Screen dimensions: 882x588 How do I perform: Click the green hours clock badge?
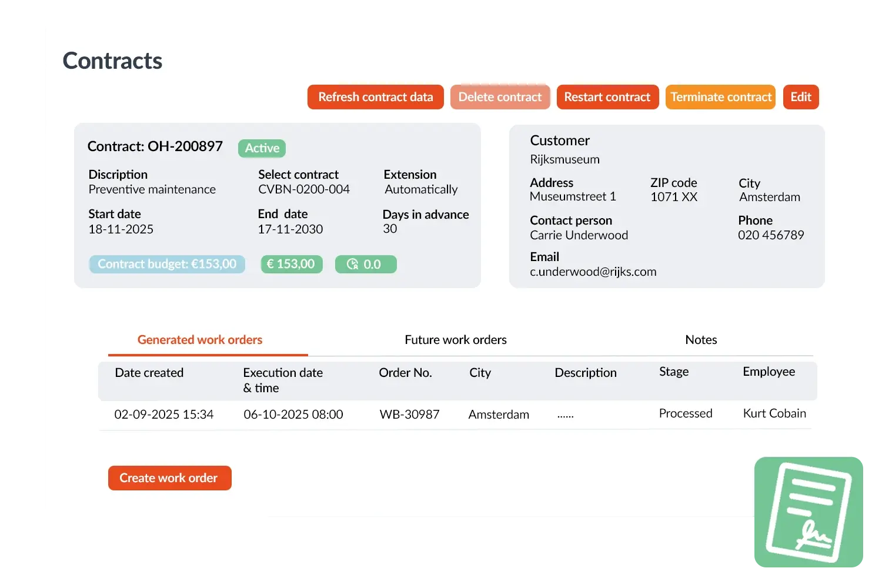365,265
